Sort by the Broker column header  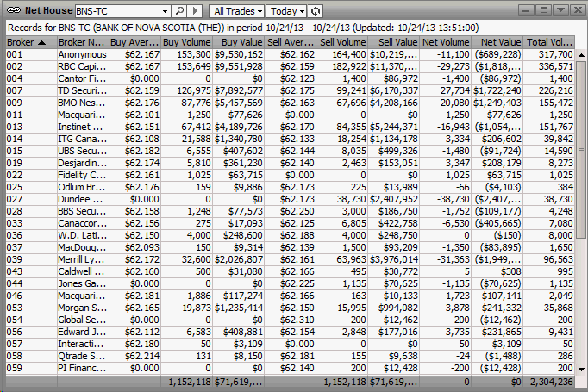(32, 42)
